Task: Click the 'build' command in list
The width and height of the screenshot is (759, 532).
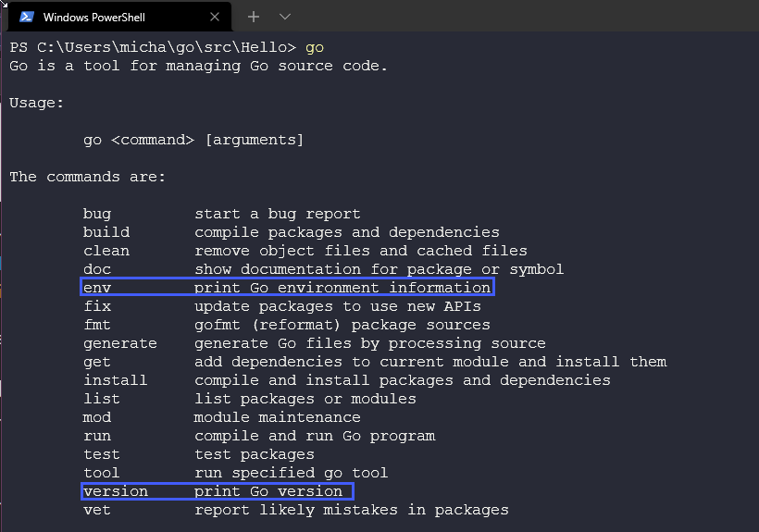Action: [x=106, y=232]
